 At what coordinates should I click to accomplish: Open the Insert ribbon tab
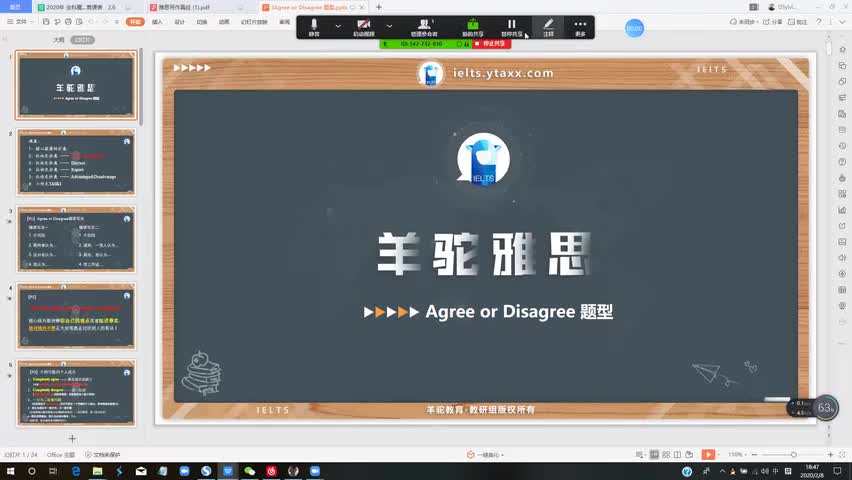(x=157, y=22)
